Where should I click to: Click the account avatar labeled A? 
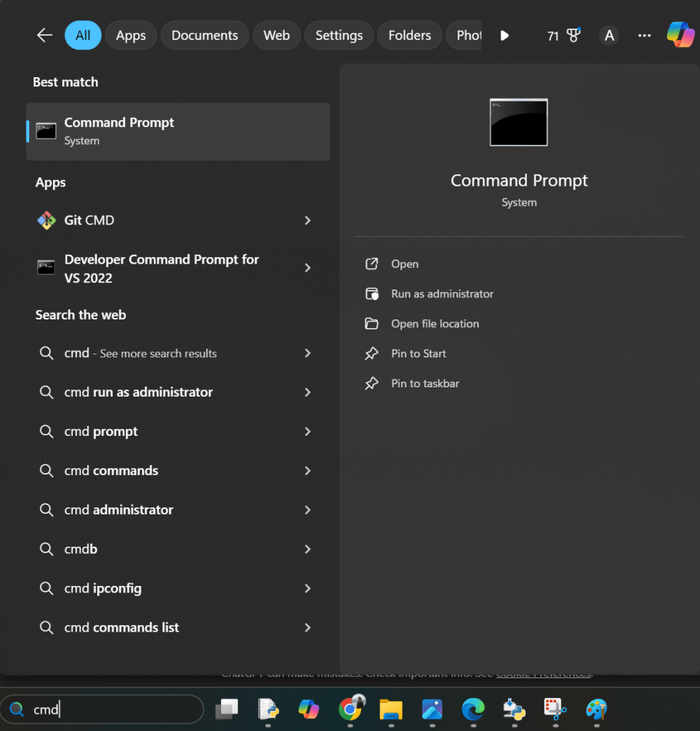608,36
